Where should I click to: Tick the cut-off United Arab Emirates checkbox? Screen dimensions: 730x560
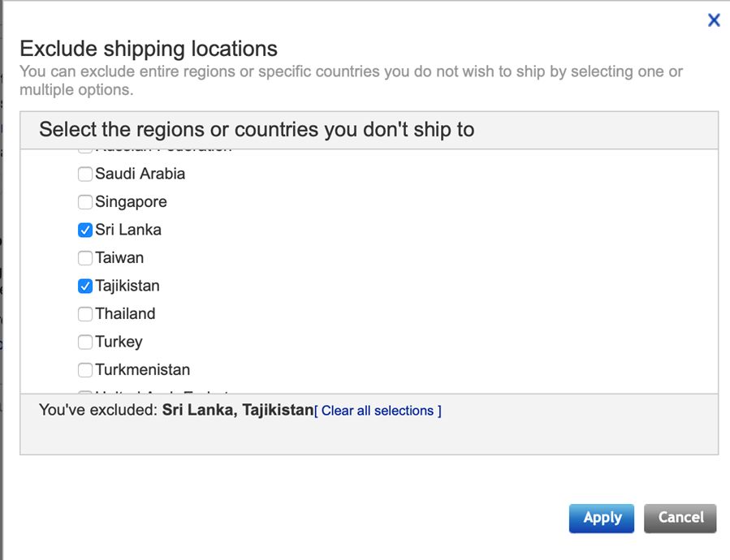click(x=85, y=393)
